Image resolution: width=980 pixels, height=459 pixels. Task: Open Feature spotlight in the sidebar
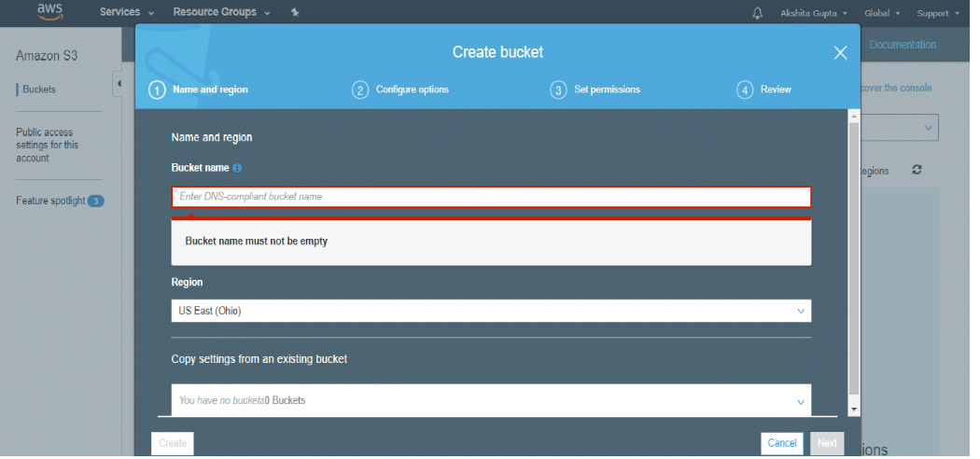pos(50,202)
